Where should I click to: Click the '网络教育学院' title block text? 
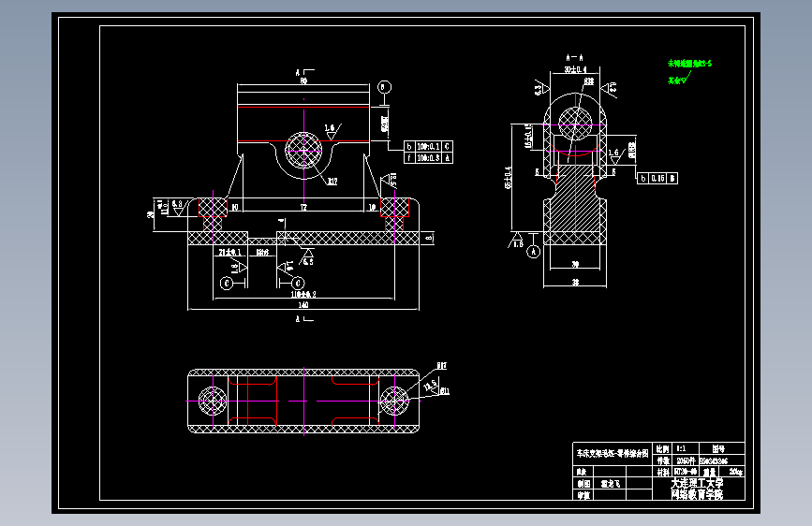697,494
